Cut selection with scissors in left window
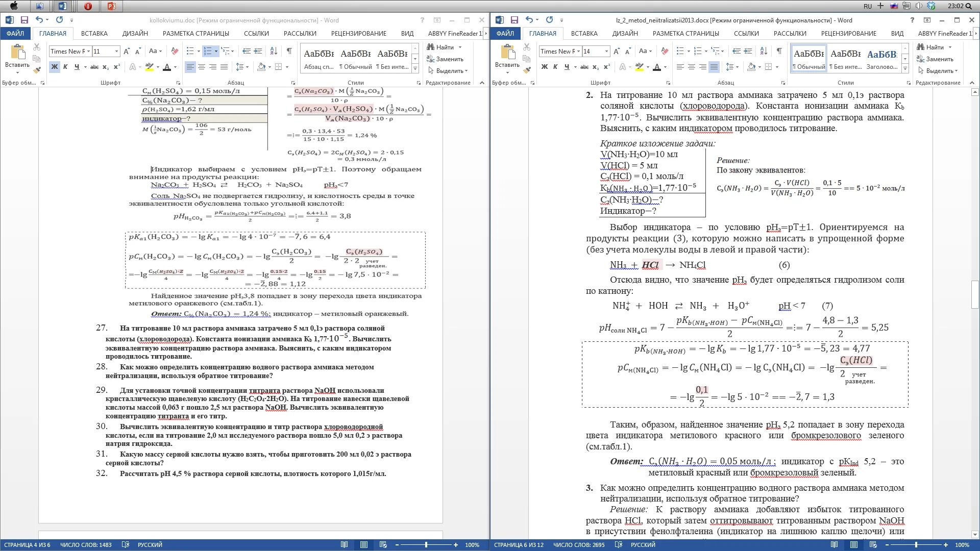 (37, 47)
